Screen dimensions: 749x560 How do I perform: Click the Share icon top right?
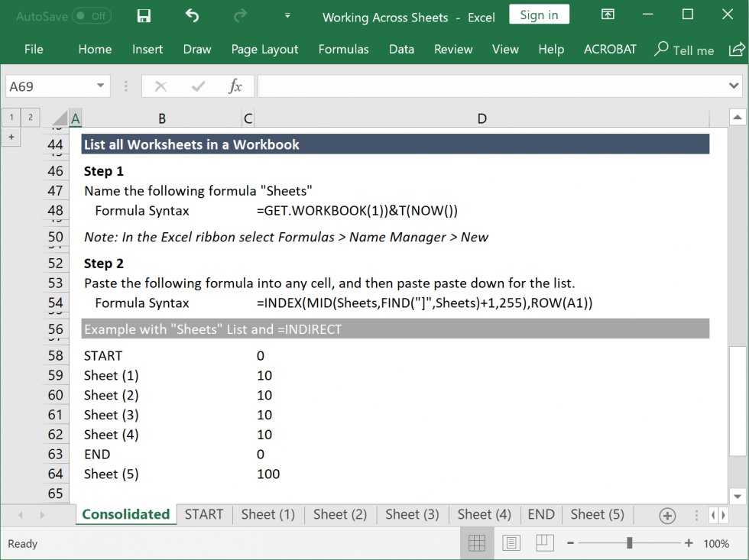(736, 49)
